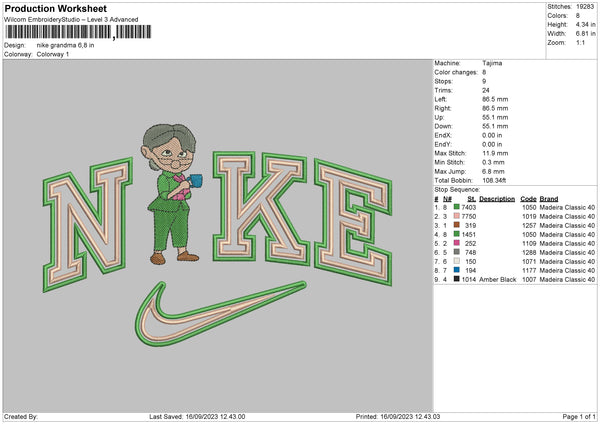Click the 'St.' column header
The height and width of the screenshot is (424, 600).
(471, 199)
